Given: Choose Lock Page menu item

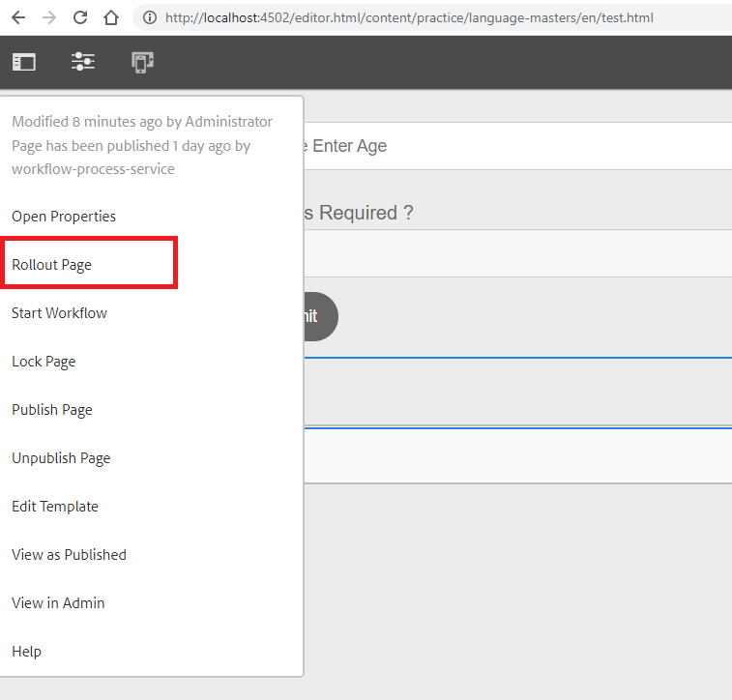Looking at the screenshot, I should 44,362.
